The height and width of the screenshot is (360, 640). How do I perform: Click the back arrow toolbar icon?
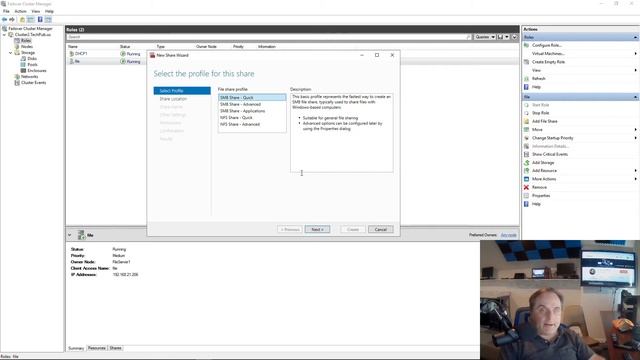pos(4,19)
